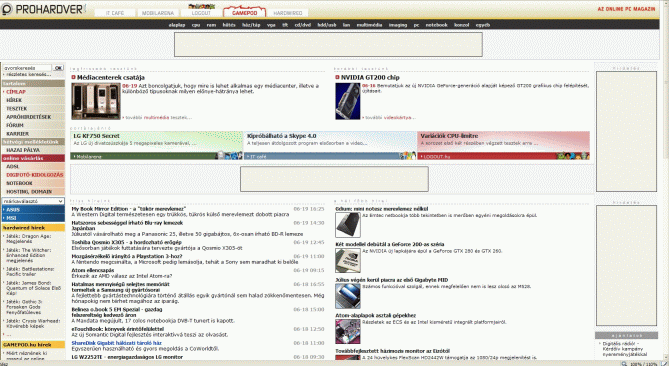
Task: Select 'ház/táp' in the black category bar
Action: tap(251, 25)
